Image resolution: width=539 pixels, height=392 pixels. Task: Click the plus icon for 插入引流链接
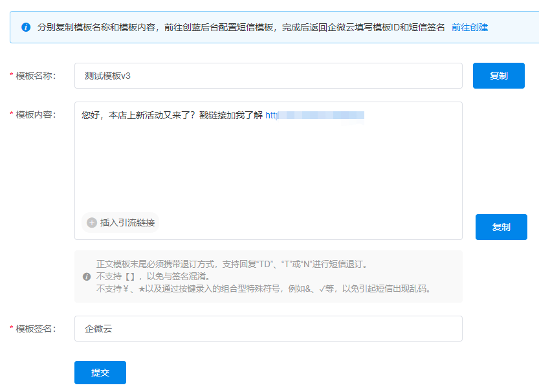click(92, 223)
